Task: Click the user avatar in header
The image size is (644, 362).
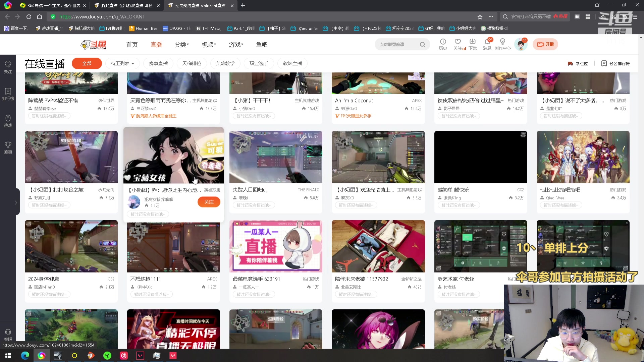Action: tap(521, 44)
